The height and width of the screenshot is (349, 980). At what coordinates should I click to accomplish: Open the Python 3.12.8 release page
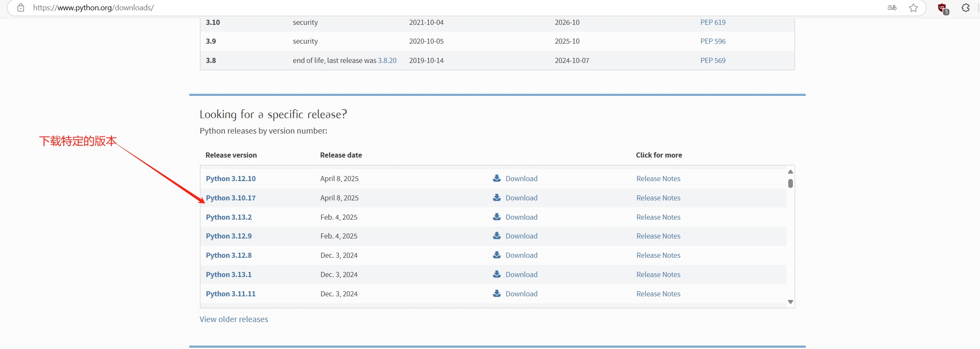[229, 255]
